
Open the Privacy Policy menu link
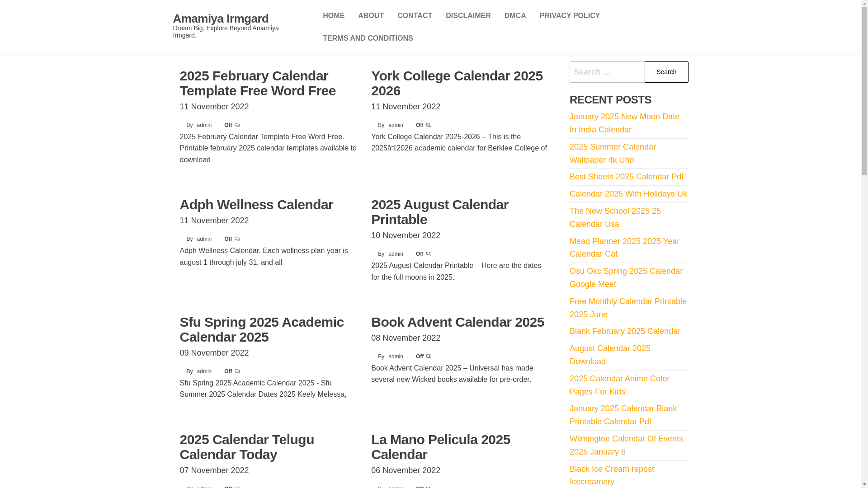pos(570,16)
